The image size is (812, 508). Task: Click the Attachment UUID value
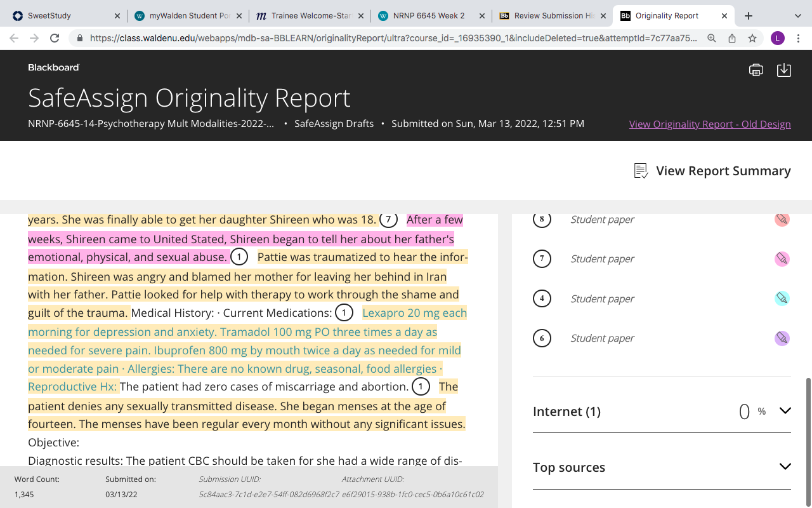[x=413, y=494]
